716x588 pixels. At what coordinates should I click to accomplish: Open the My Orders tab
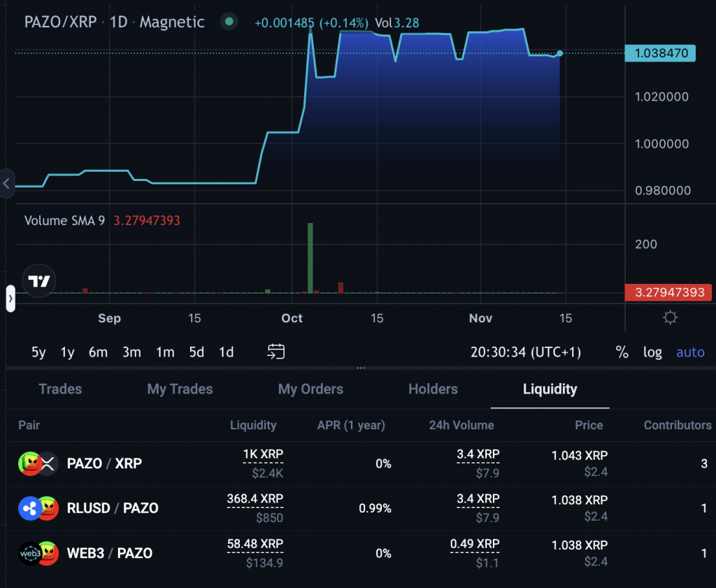[x=310, y=389]
